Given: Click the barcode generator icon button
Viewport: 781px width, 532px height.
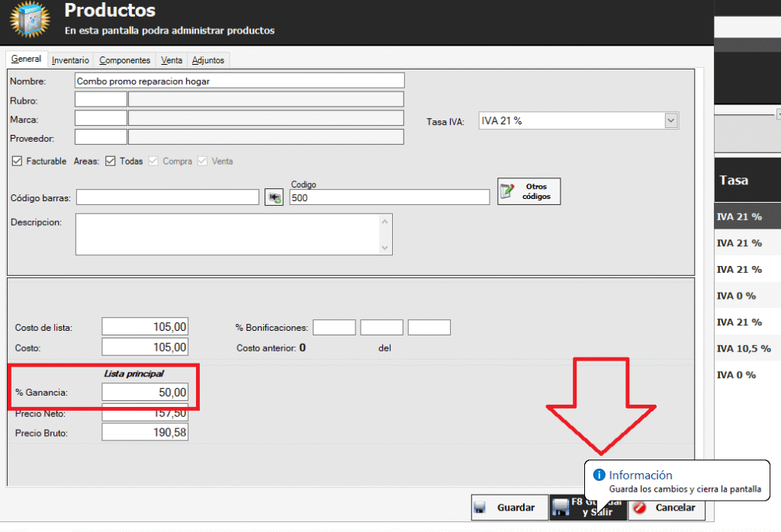Looking at the screenshot, I should click(x=273, y=197).
